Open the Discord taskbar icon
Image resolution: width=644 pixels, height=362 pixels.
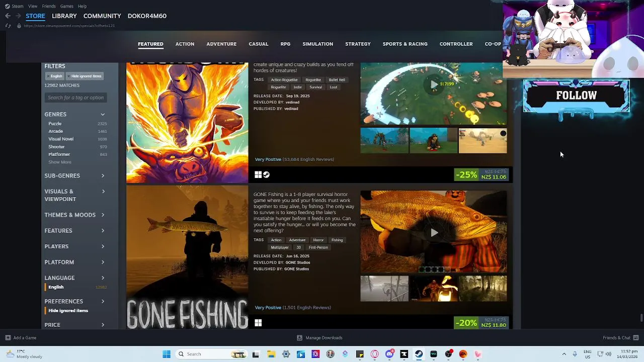(x=389, y=354)
